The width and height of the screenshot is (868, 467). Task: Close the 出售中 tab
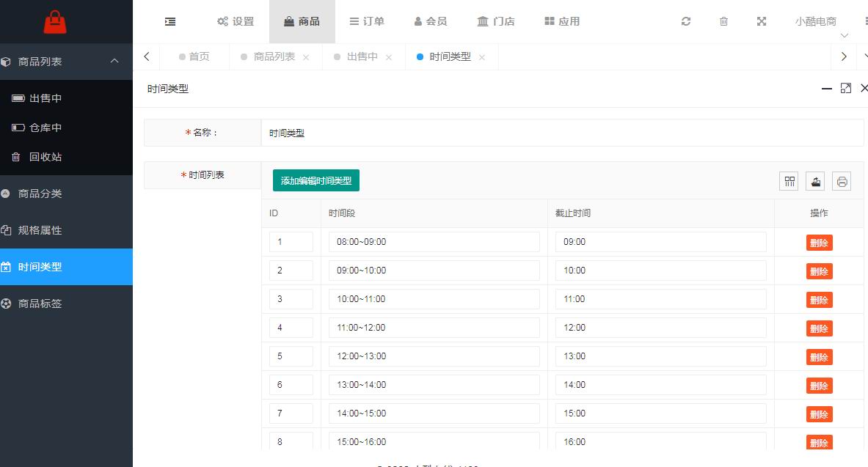click(x=389, y=57)
